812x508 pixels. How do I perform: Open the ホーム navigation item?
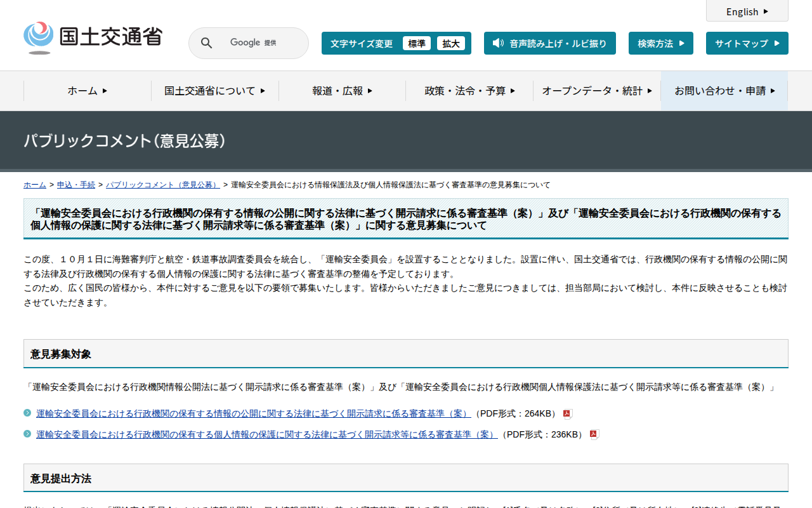tap(88, 91)
